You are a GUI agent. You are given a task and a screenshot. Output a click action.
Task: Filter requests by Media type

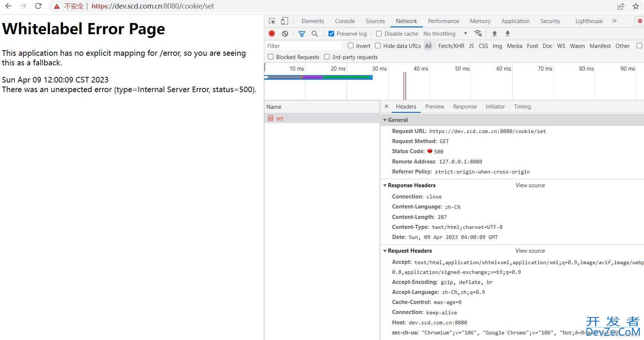[515, 46]
